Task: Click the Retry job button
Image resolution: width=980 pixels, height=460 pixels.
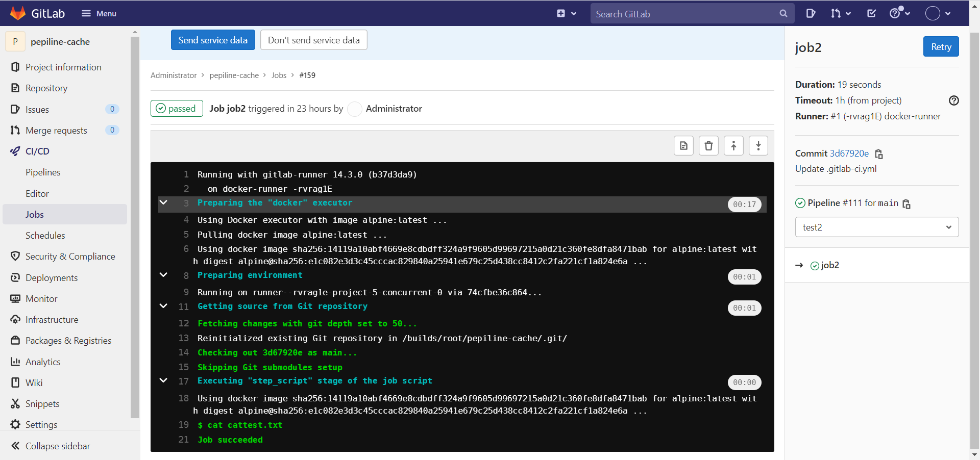Action: click(x=941, y=46)
